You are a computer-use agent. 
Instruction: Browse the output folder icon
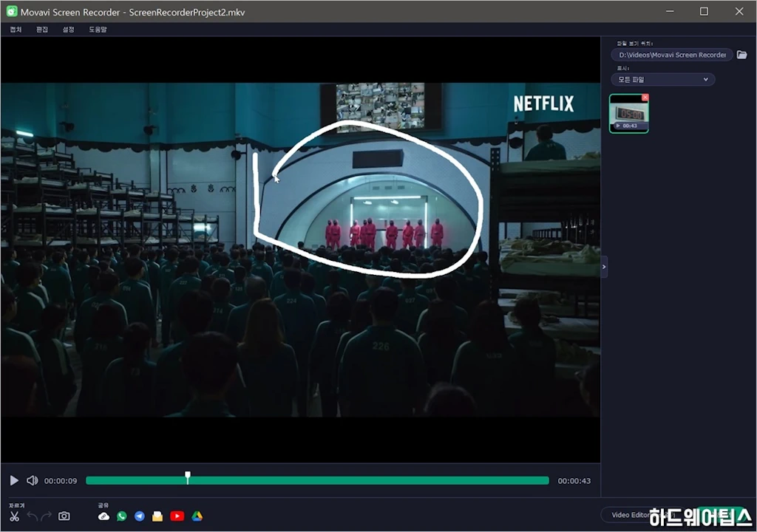click(x=741, y=55)
